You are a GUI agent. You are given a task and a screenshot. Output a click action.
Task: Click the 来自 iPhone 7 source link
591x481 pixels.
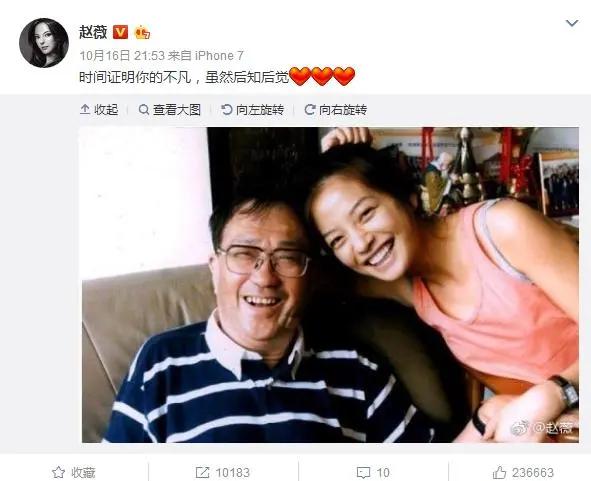pyautogui.click(x=205, y=56)
